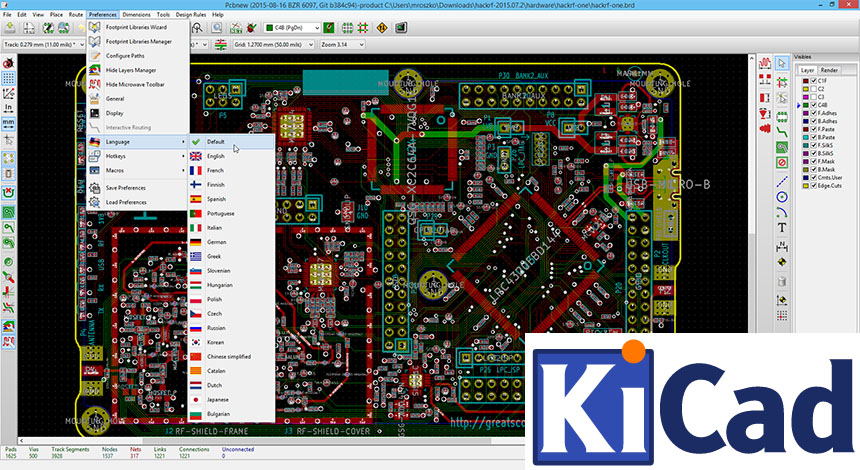Select the Add Text tool in right toolbar
The width and height of the screenshot is (860, 470).
[x=781, y=228]
